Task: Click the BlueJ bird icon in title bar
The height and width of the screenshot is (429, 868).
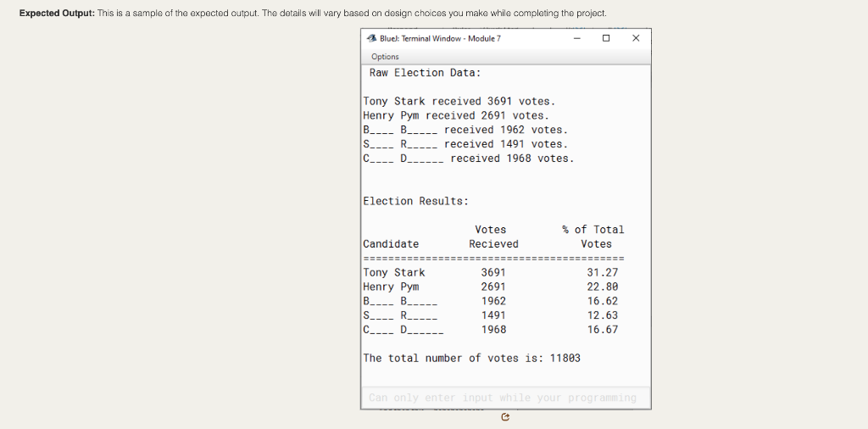Action: 371,38
